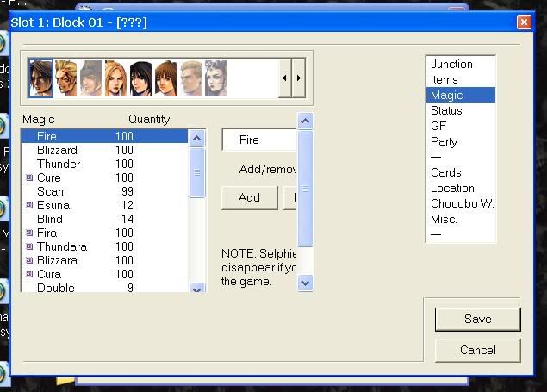Click Scan's quantity value 99
The image size is (547, 392).
point(127,191)
